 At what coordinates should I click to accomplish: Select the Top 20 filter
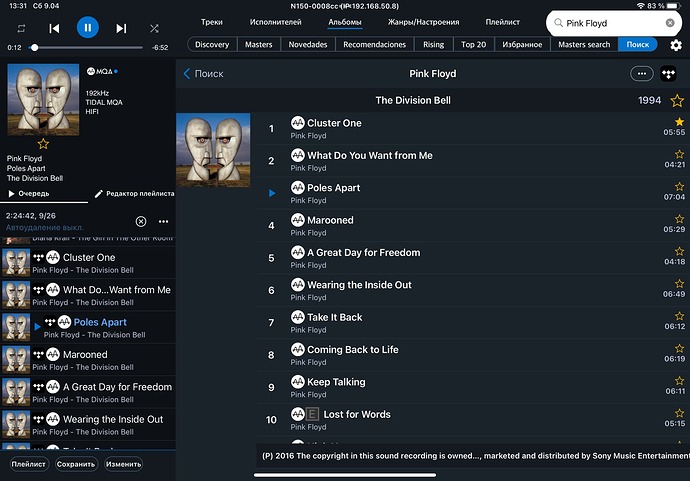pos(473,44)
